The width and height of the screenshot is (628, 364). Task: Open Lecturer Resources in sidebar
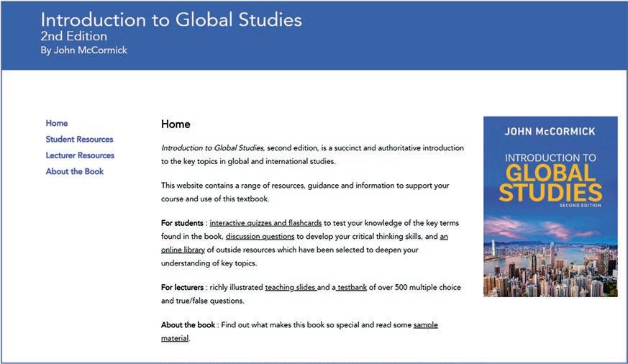pyautogui.click(x=80, y=155)
